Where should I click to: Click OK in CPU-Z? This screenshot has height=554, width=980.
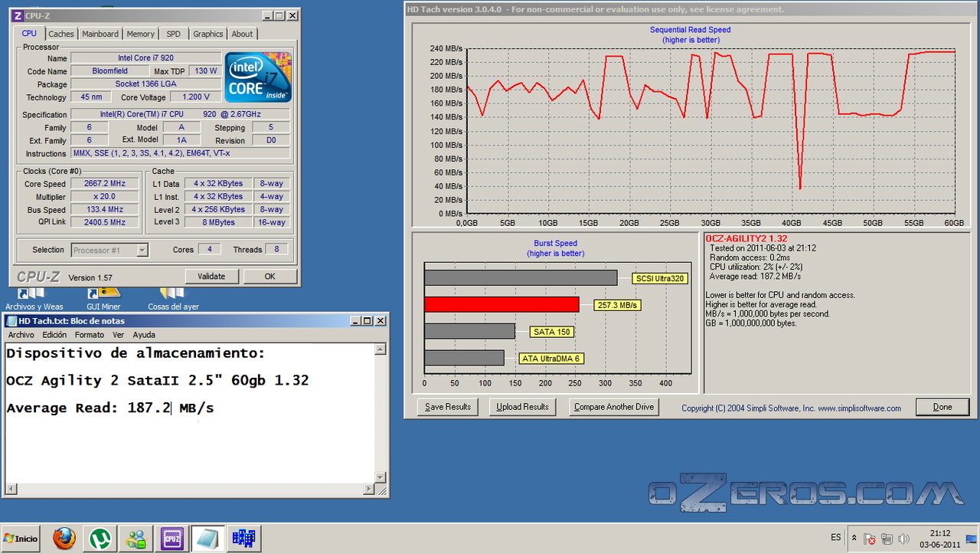pyautogui.click(x=269, y=277)
